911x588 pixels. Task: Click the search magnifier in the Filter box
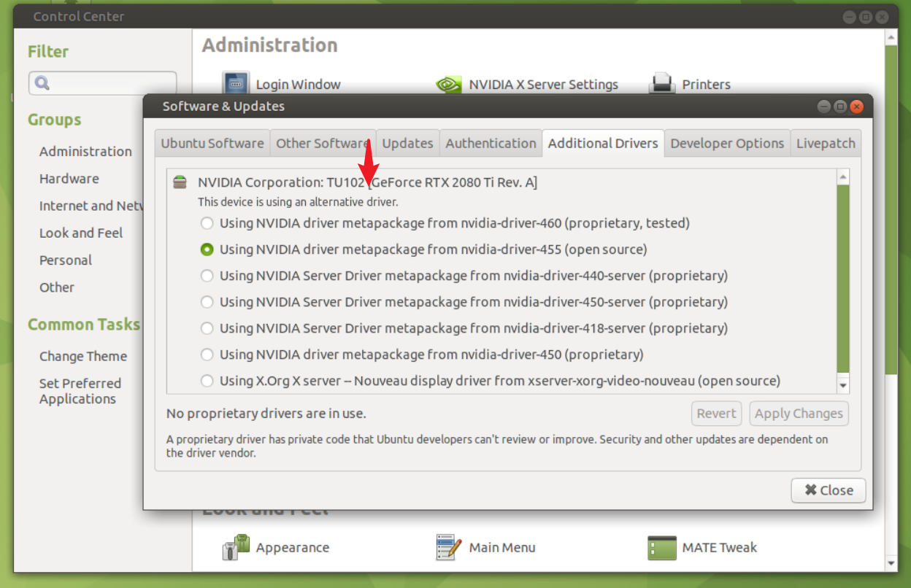(x=42, y=83)
